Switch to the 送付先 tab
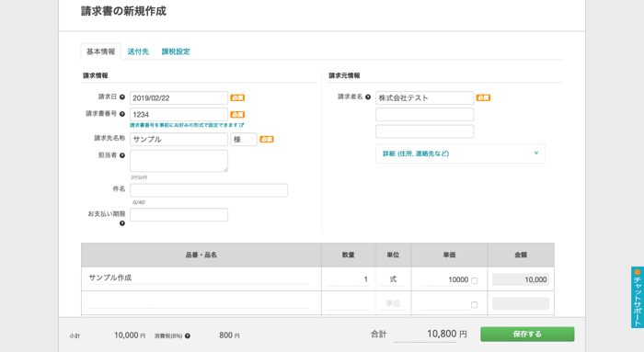644x352 pixels. coord(138,51)
